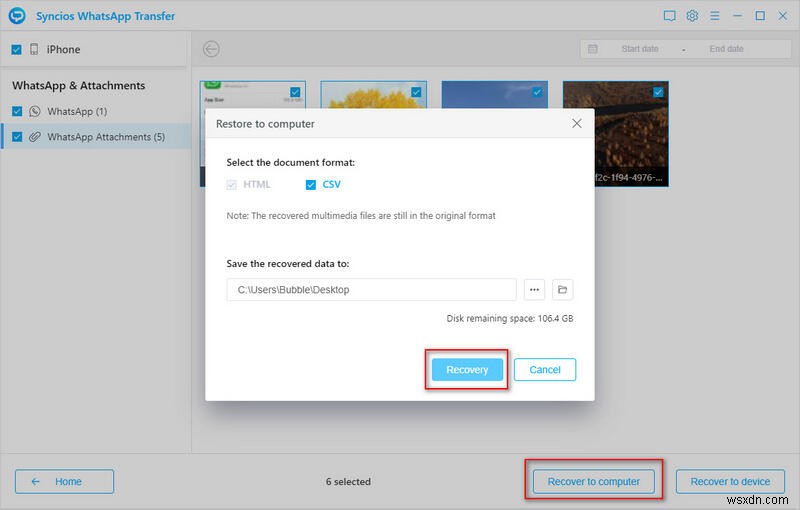
Task: Uncheck the yellow tree thumbnail checkbox
Action: (416, 92)
